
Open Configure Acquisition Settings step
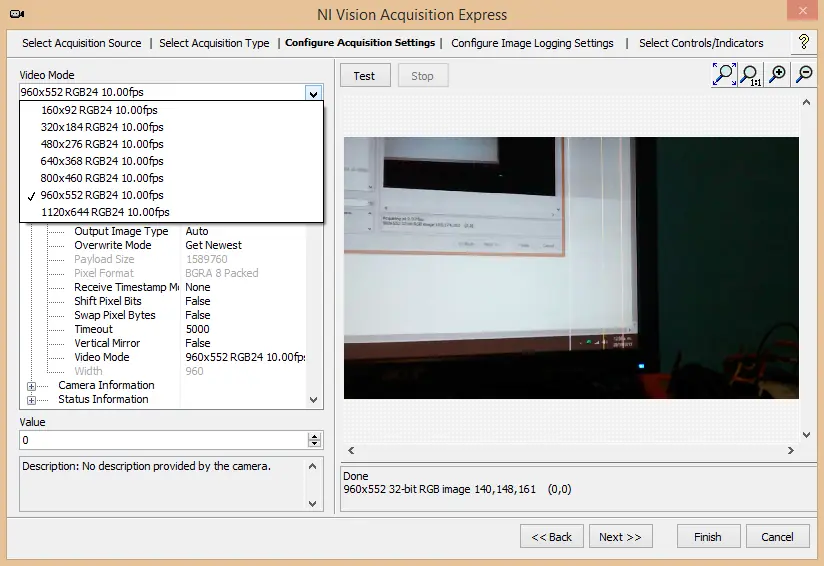point(360,43)
